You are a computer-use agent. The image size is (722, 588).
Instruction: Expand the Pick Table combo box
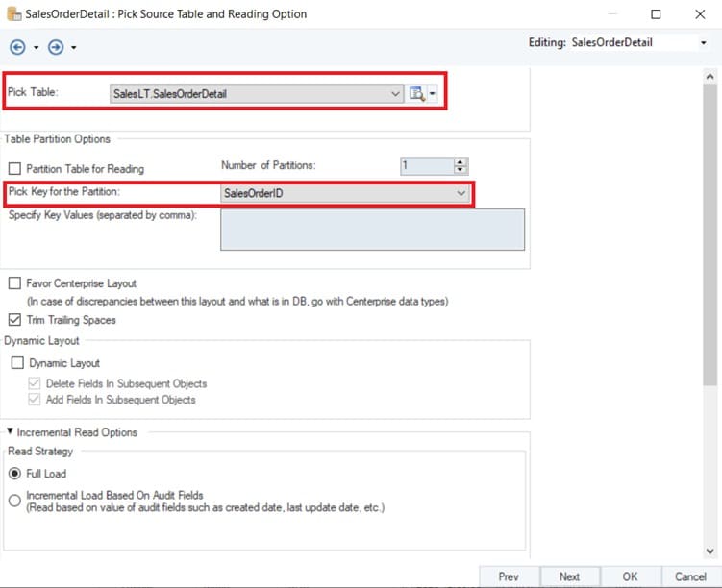395,94
